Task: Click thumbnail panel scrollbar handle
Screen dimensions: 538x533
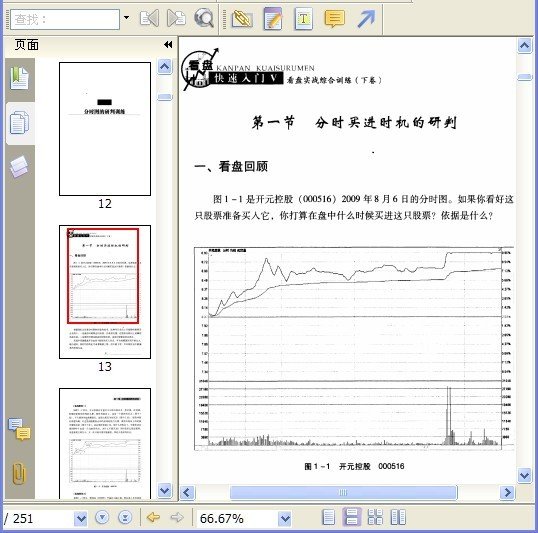Action: point(165,97)
